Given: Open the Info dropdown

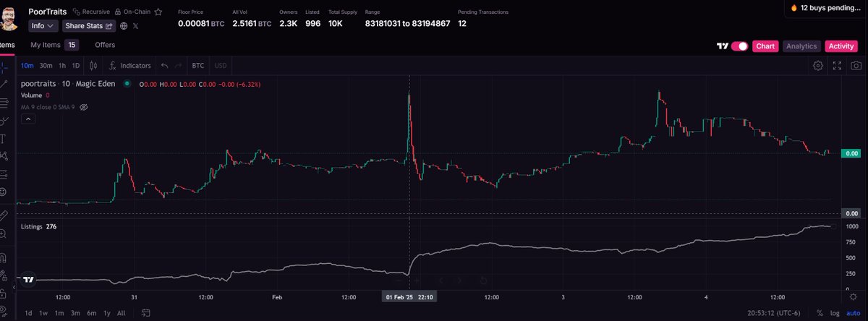Looking at the screenshot, I should (43, 26).
